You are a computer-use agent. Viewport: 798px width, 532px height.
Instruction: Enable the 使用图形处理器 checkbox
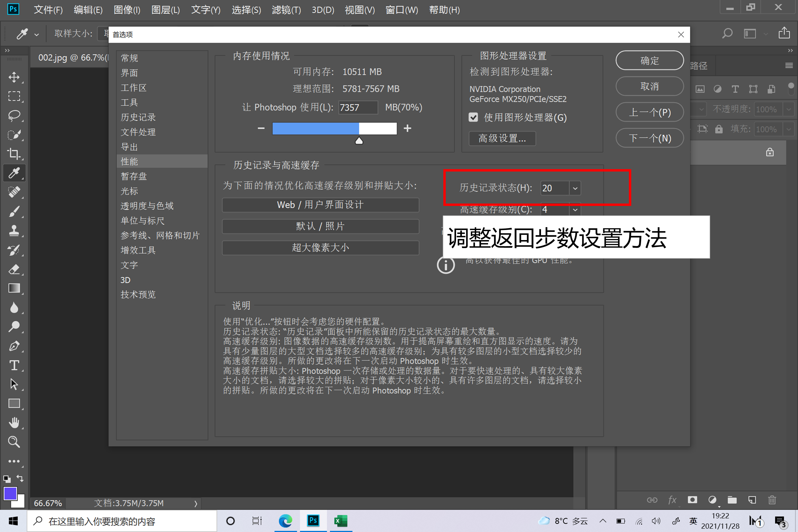tap(474, 118)
